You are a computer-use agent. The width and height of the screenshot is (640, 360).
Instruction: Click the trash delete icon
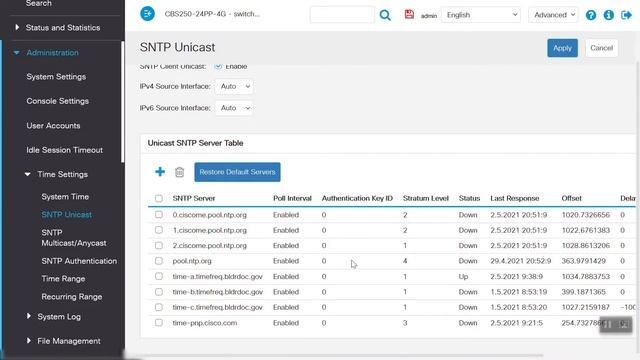(179, 172)
